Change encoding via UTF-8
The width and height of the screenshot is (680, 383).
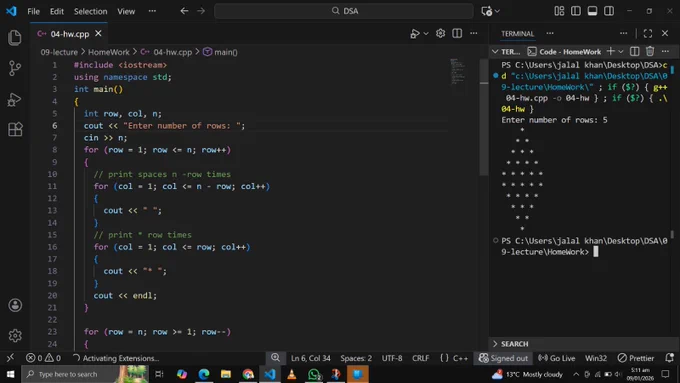click(392, 358)
